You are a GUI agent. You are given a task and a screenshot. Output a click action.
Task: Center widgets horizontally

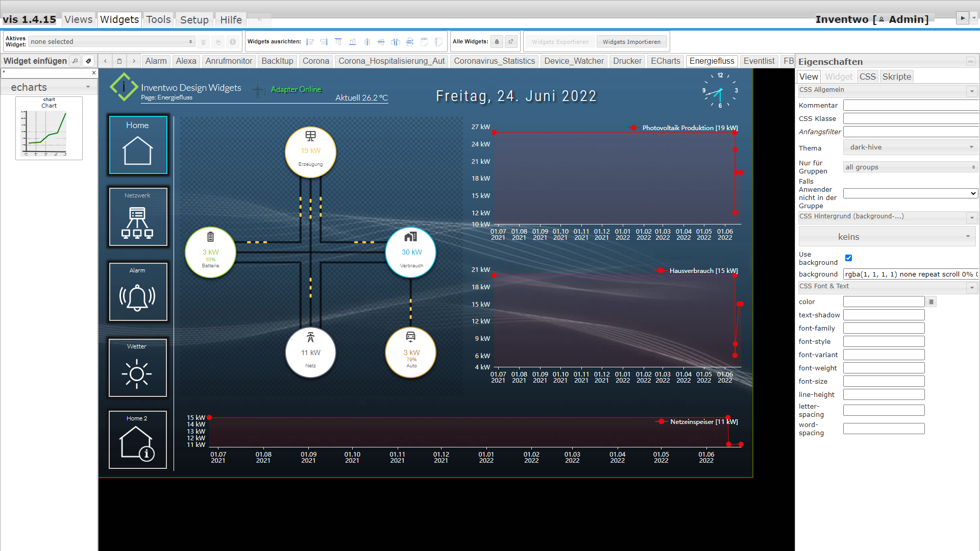coord(367,42)
